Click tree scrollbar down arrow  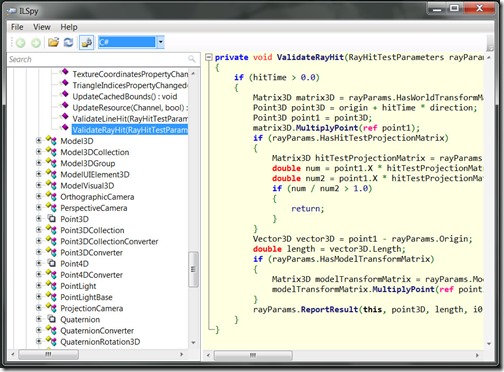[x=193, y=343]
